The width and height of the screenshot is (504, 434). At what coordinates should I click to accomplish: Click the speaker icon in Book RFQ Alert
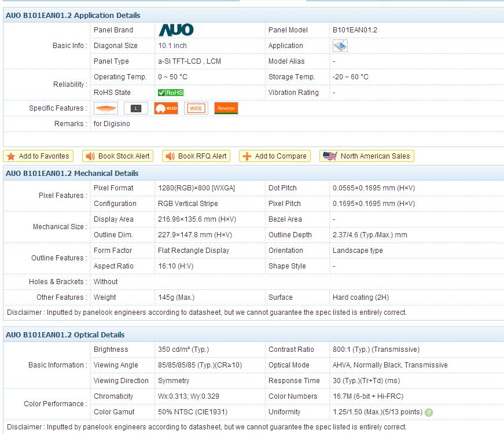(x=170, y=156)
